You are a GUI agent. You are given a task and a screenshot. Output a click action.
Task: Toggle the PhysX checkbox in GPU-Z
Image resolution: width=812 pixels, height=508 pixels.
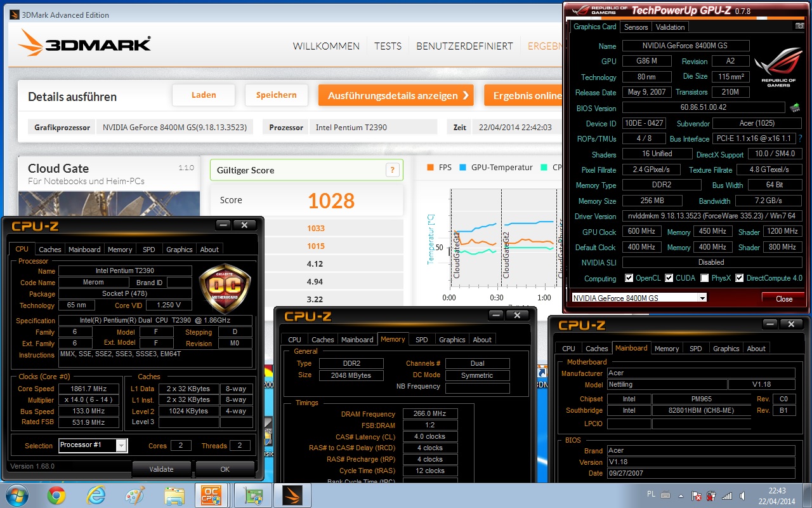click(705, 278)
